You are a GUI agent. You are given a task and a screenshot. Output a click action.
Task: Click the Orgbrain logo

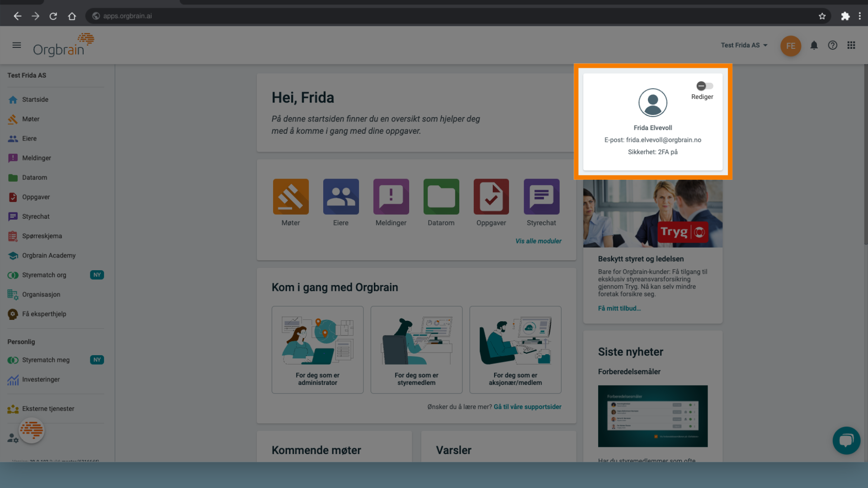[x=63, y=45]
